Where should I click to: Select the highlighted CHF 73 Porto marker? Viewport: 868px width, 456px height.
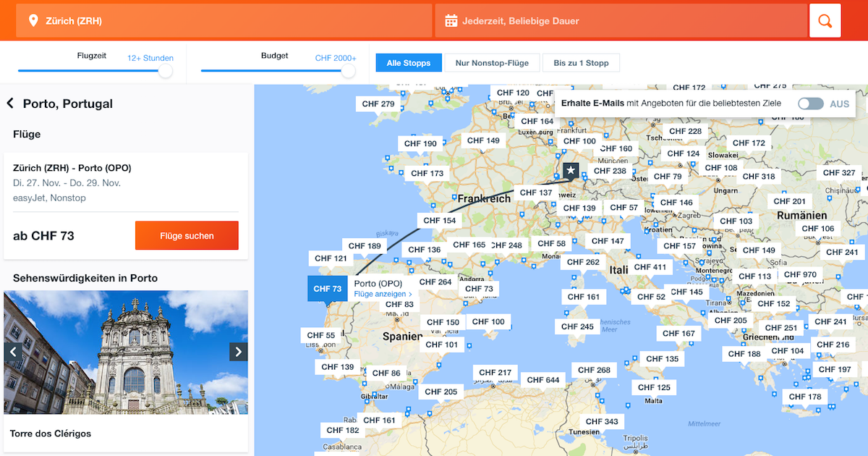point(327,289)
